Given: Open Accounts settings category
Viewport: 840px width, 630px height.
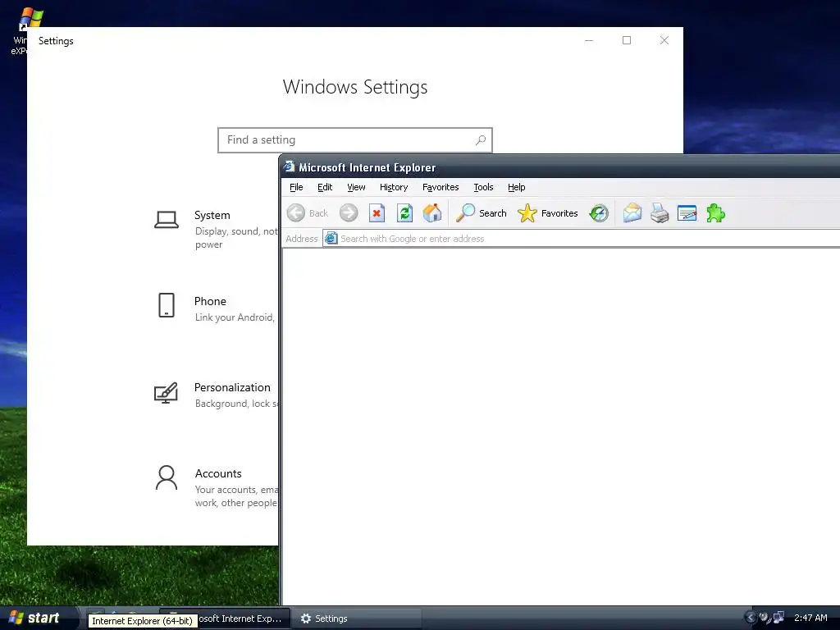Looking at the screenshot, I should pos(216,487).
